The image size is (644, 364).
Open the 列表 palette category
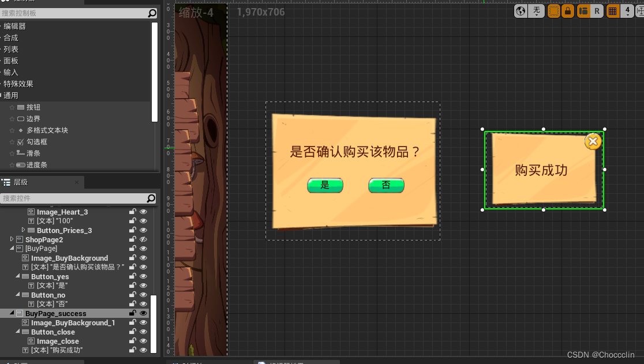pos(11,49)
